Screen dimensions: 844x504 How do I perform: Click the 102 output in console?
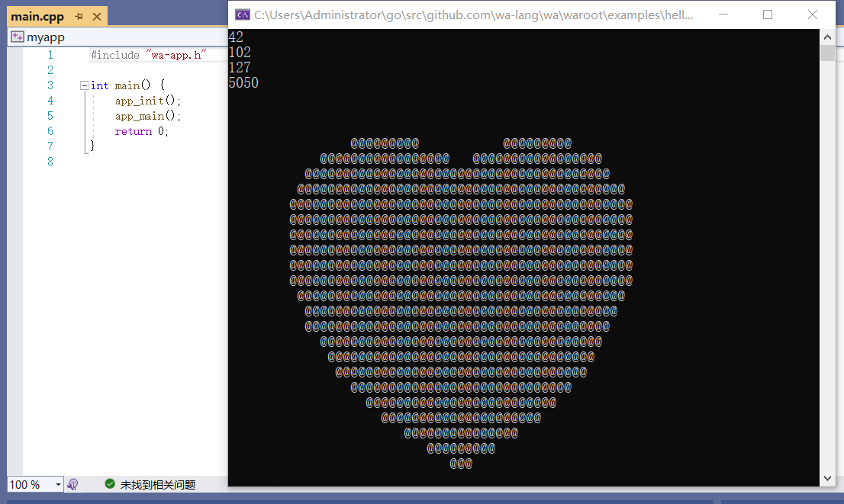240,52
